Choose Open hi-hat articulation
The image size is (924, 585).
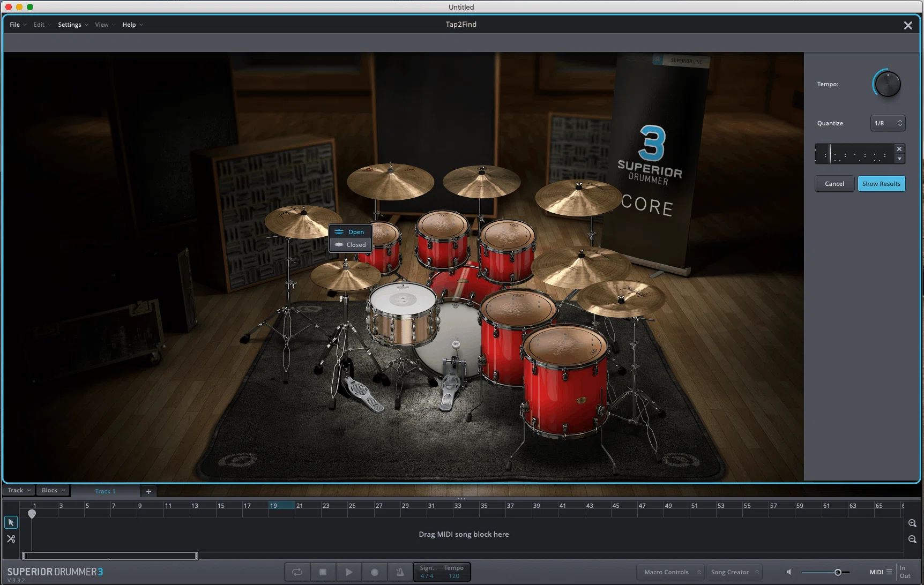pos(351,232)
